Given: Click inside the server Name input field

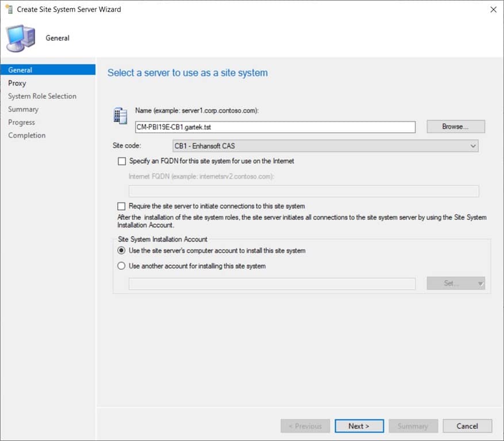Looking at the screenshot, I should (x=259, y=126).
